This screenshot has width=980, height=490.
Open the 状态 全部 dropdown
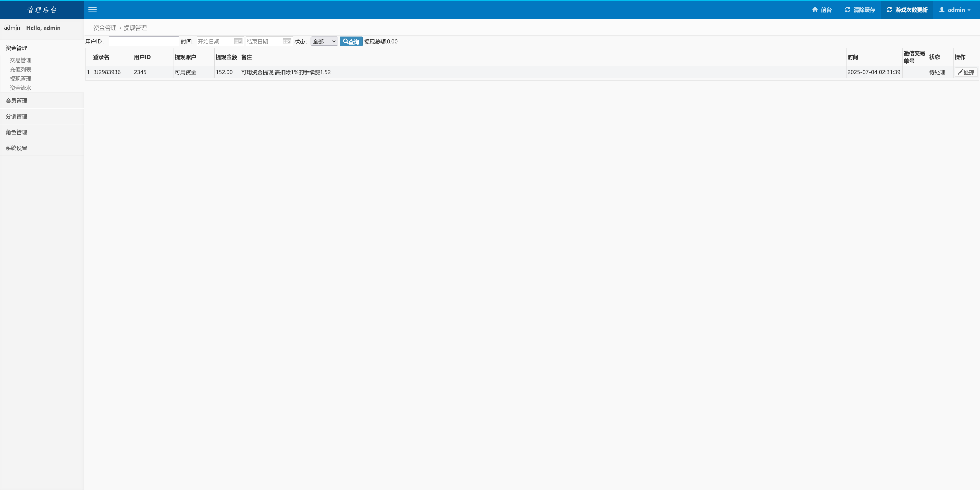click(324, 41)
